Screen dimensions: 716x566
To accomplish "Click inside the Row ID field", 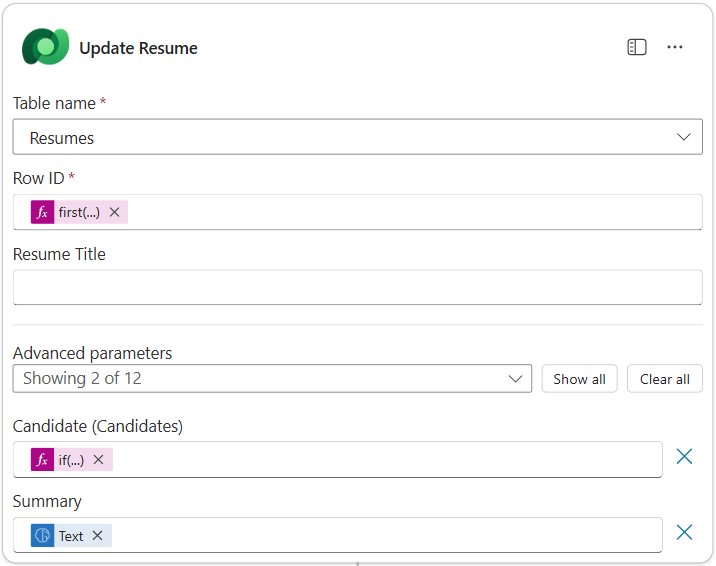I will click(x=400, y=212).
